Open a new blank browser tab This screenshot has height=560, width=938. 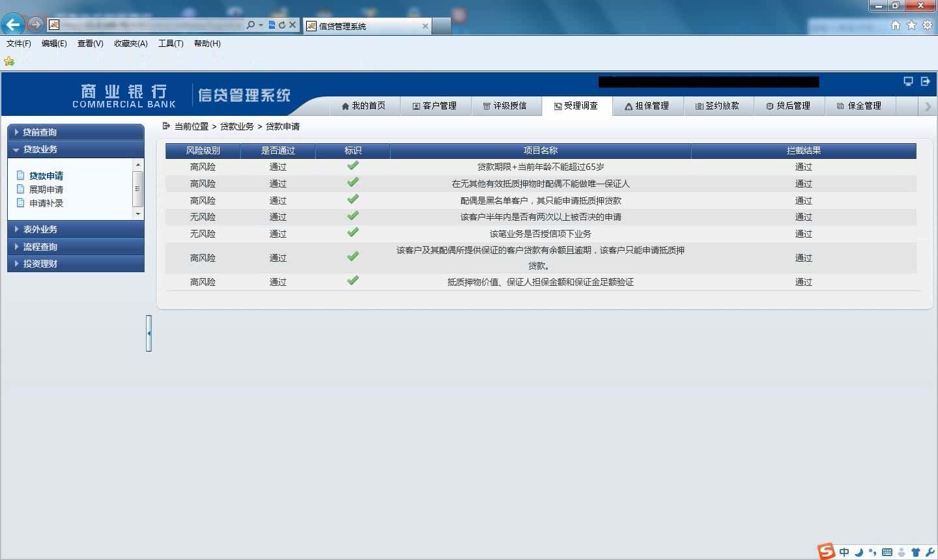(x=442, y=26)
